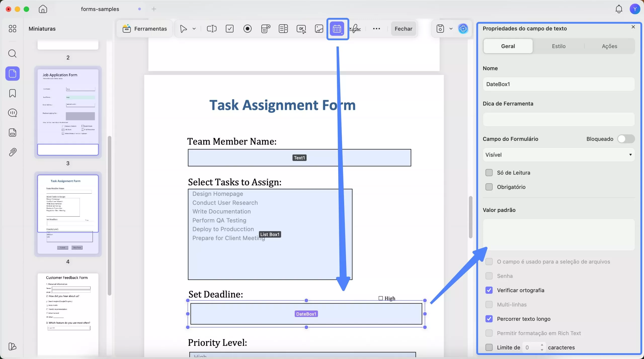This screenshot has height=359, width=644.
Task: Open the notifications bell
Action: pos(619,9)
